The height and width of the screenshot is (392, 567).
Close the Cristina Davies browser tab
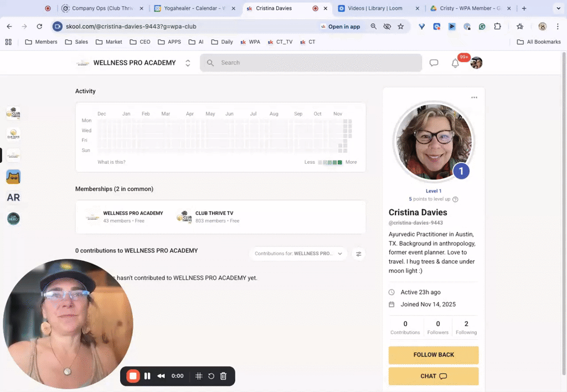(326, 8)
